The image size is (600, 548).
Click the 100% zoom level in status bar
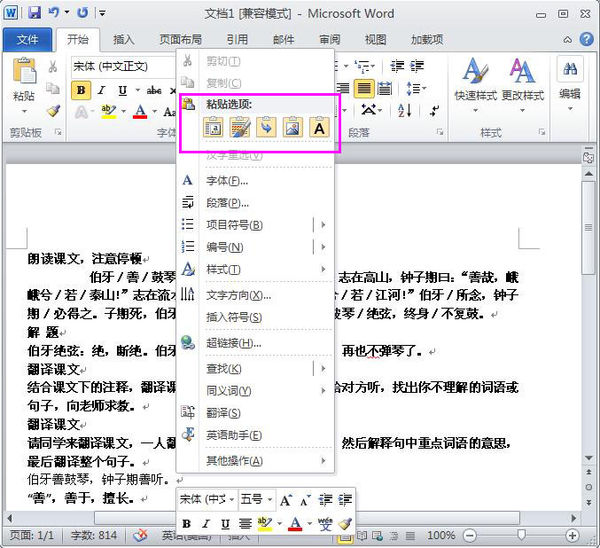441,535
